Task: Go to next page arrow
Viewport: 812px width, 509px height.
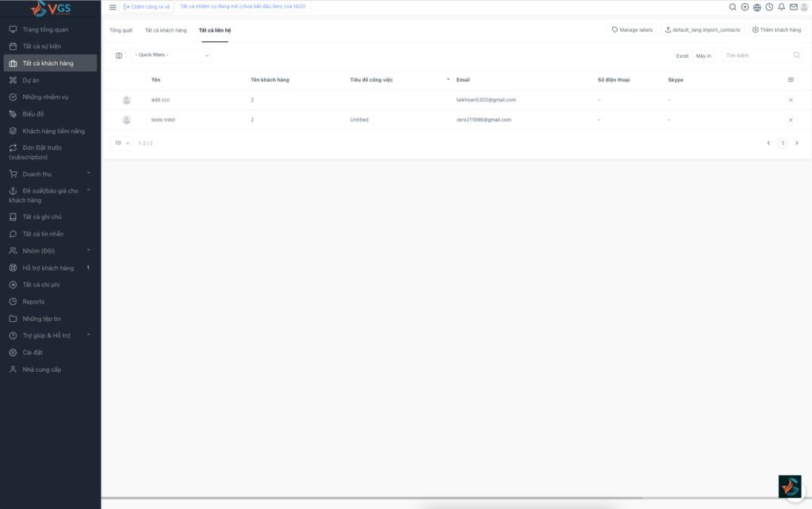Action: (x=797, y=143)
